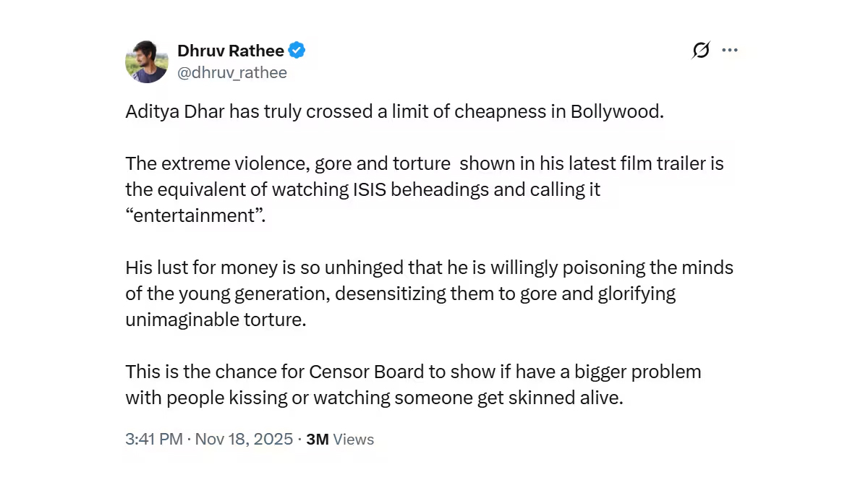Click the 3M view count number
The height and width of the screenshot is (488, 868).
(x=318, y=439)
